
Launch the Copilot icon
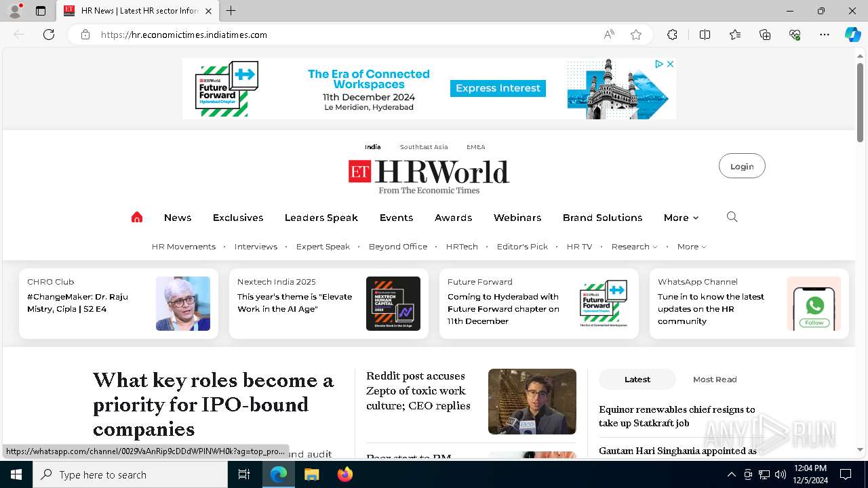click(852, 35)
